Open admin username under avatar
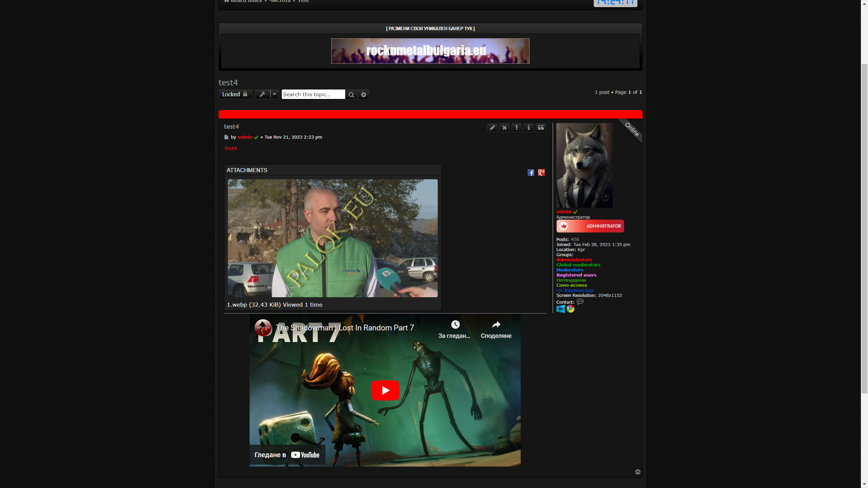 564,211
